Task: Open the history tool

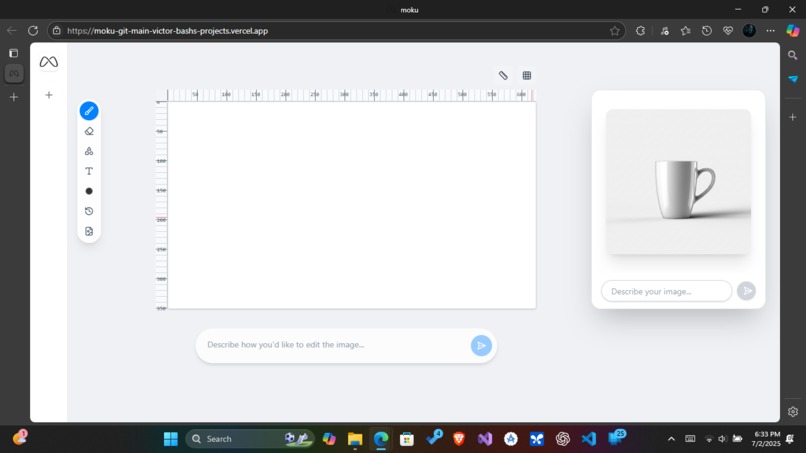Action: point(89,211)
